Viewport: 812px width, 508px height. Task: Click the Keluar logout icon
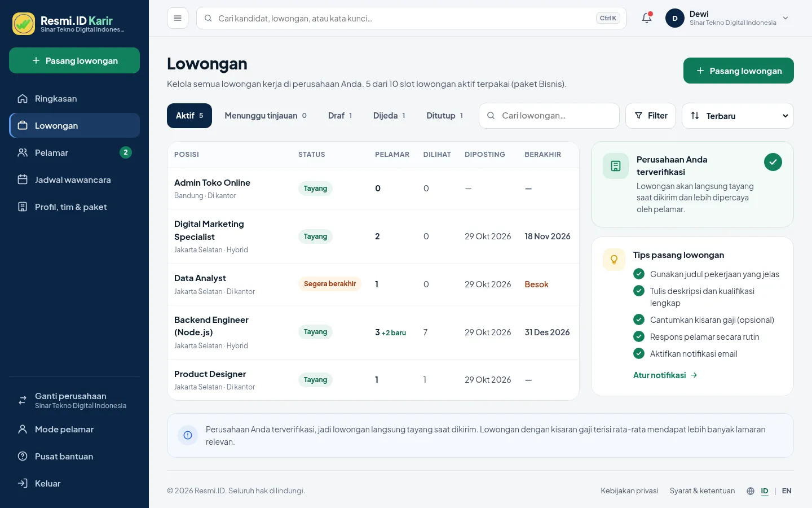click(x=23, y=484)
